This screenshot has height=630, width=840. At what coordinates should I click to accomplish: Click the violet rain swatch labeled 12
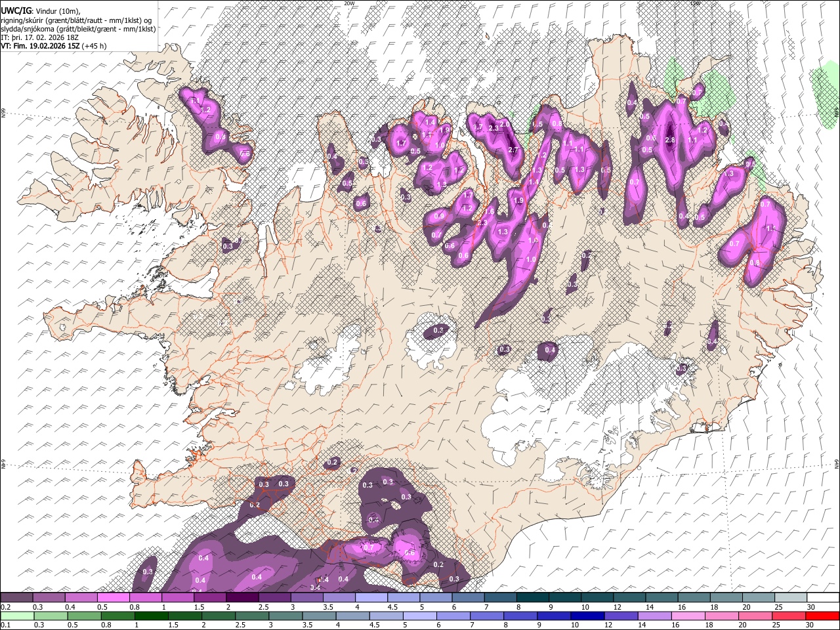tap(621, 616)
